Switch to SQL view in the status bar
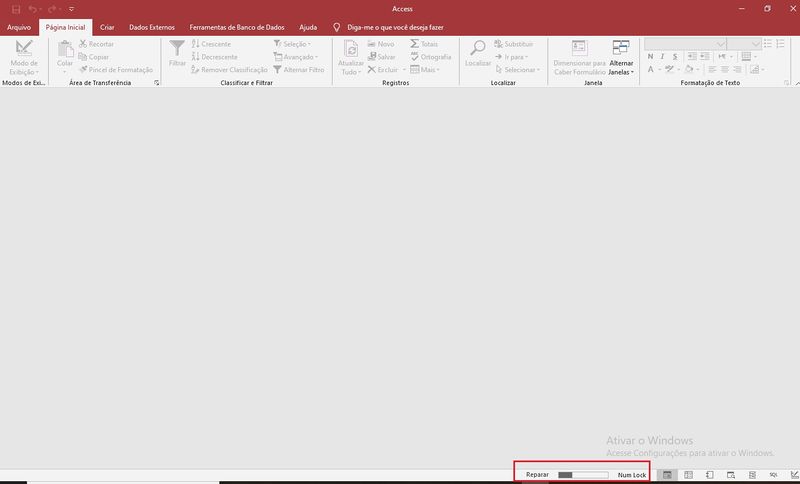800x484 pixels. pyautogui.click(x=773, y=475)
